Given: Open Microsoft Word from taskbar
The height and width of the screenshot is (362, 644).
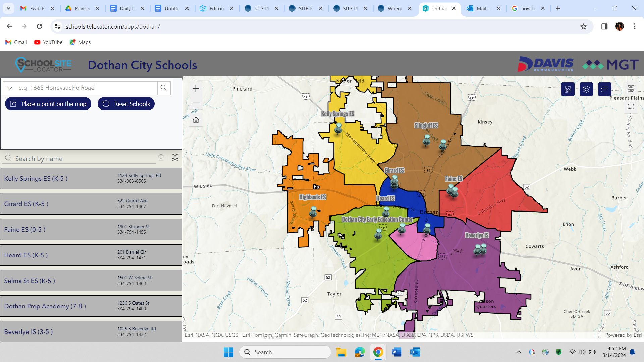Looking at the screenshot, I should (x=396, y=352).
